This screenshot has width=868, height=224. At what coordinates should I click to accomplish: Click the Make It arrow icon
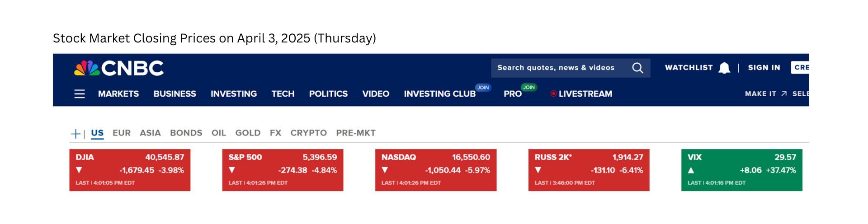pos(784,93)
